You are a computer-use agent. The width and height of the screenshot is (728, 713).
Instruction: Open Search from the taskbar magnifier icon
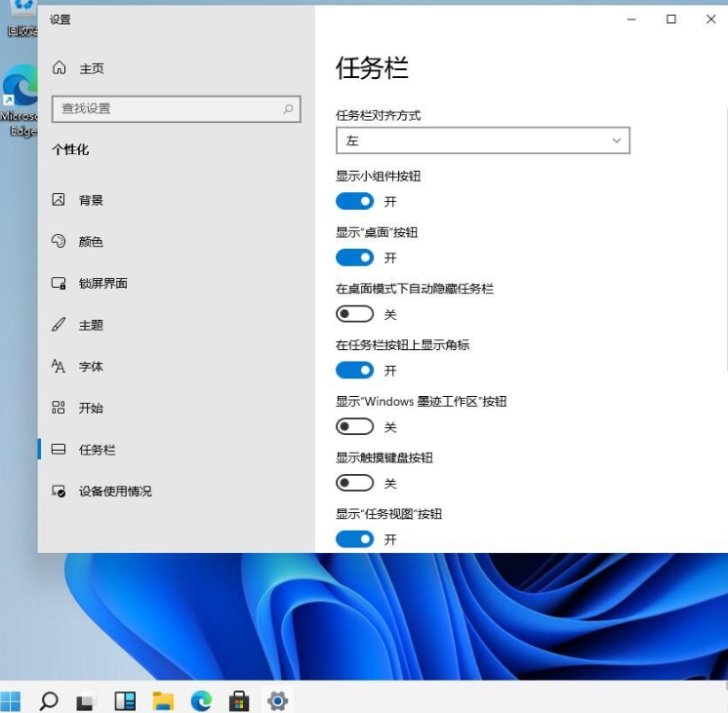point(48,700)
